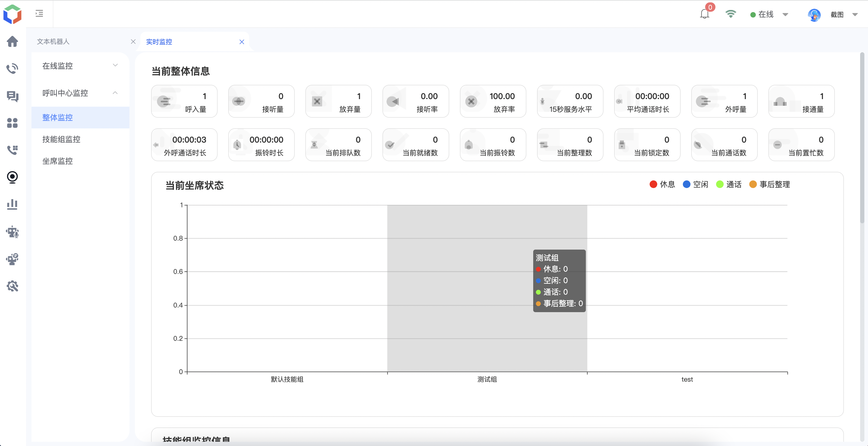Click the 放弃量 card X icon
This screenshot has height=446, width=868.
pos(317,101)
